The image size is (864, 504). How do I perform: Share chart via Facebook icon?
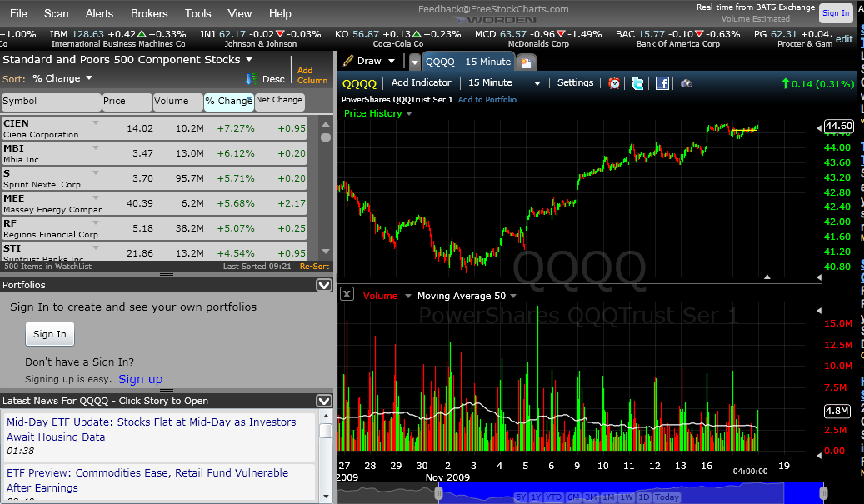tap(662, 83)
